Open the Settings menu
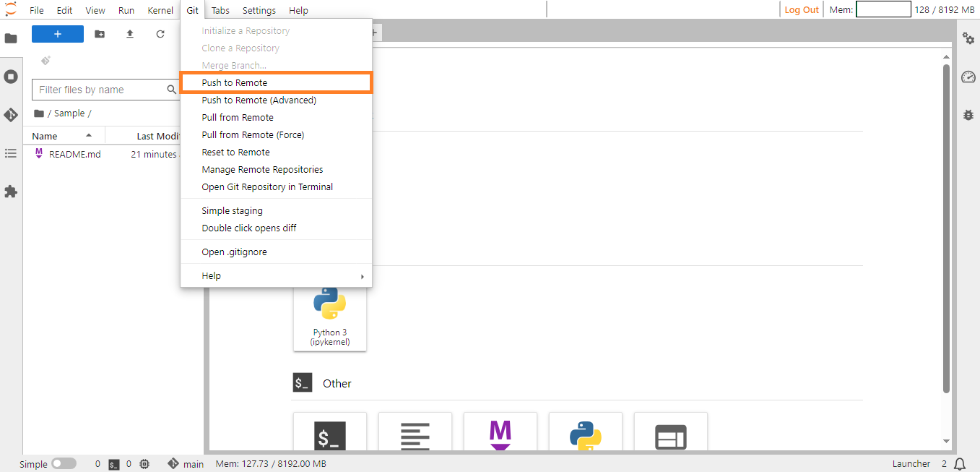 (259, 10)
